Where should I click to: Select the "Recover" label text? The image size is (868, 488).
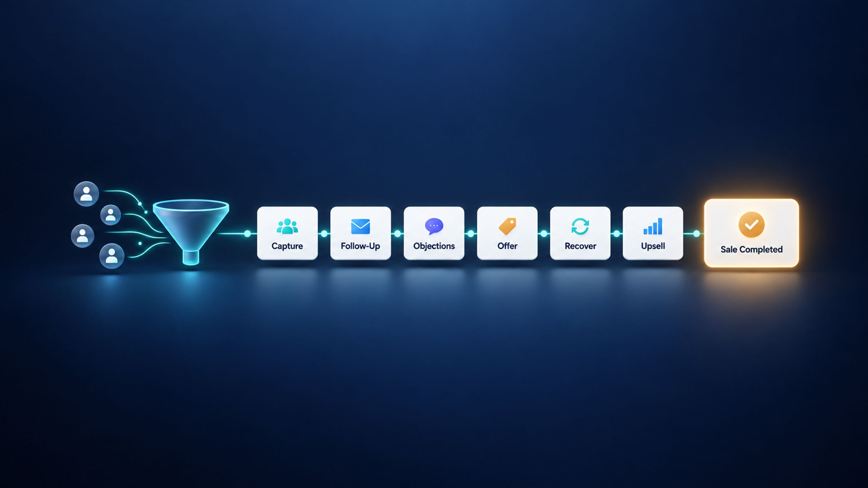pos(580,246)
